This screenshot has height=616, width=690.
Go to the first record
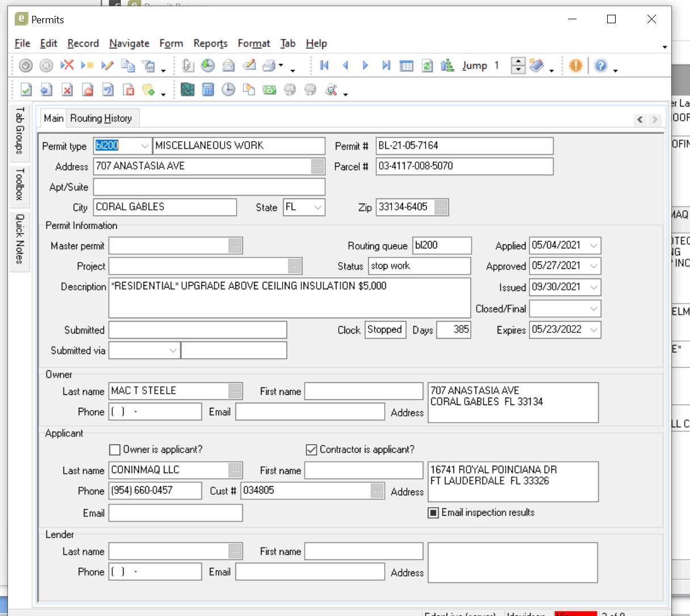point(325,66)
